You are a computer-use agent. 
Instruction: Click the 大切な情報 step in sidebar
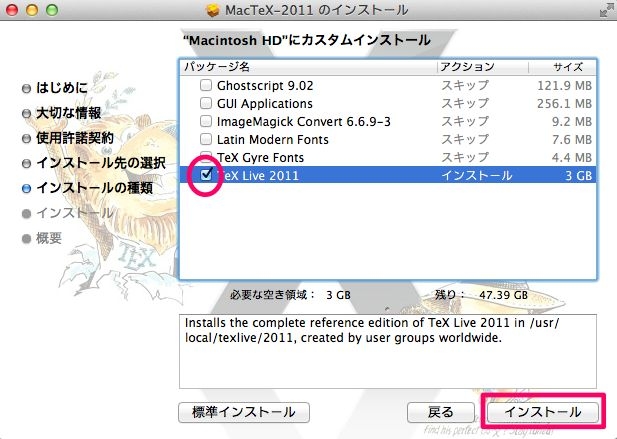point(68,113)
